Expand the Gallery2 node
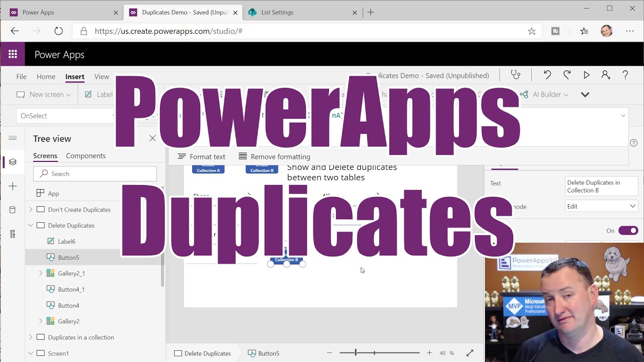644x362 pixels. click(x=41, y=321)
